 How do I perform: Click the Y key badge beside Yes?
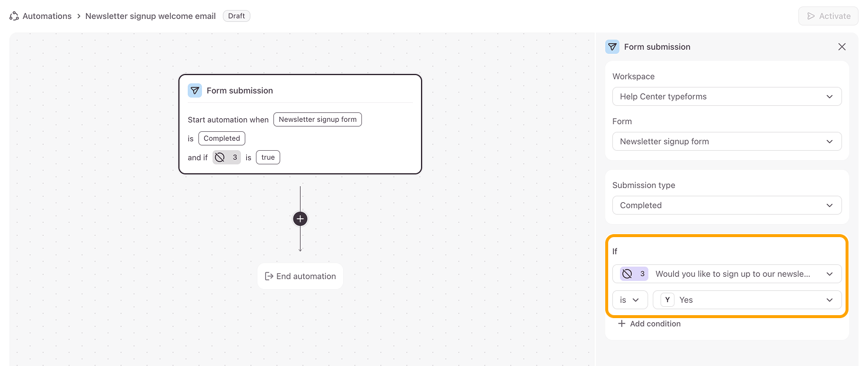tap(667, 300)
